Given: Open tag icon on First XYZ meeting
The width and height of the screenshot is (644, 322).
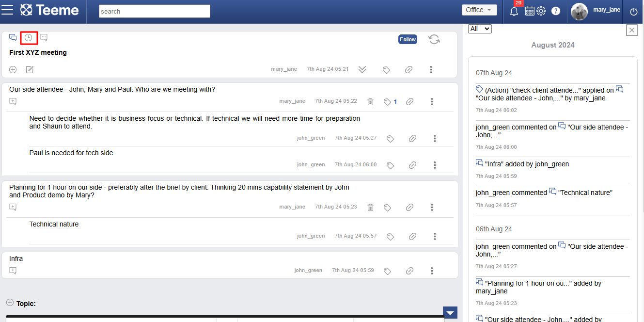Looking at the screenshot, I should click(x=386, y=70).
